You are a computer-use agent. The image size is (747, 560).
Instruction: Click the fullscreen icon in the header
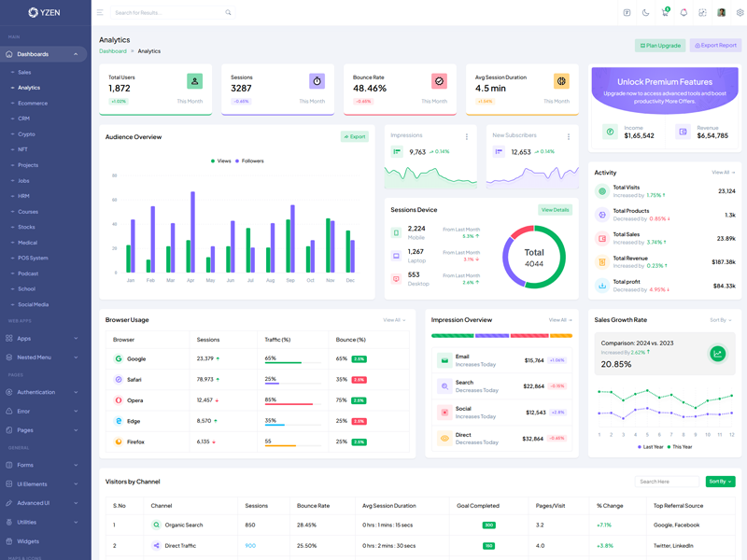pyautogui.click(x=702, y=13)
